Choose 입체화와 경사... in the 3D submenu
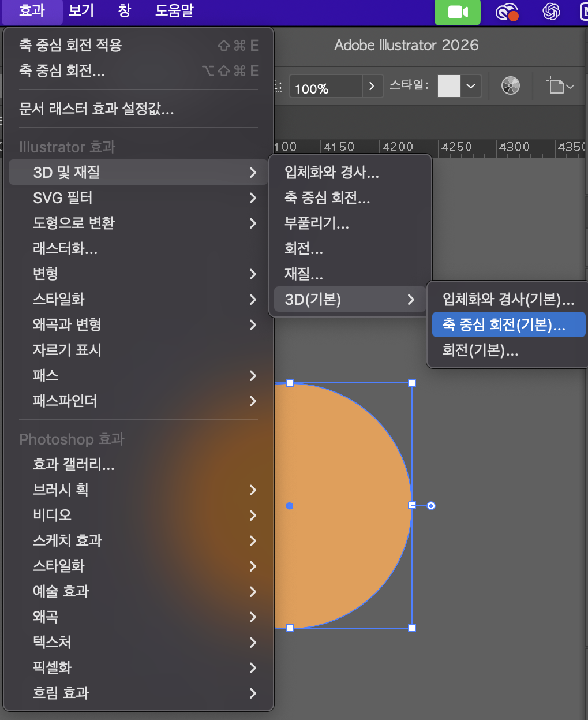The height and width of the screenshot is (720, 588). [x=350, y=172]
